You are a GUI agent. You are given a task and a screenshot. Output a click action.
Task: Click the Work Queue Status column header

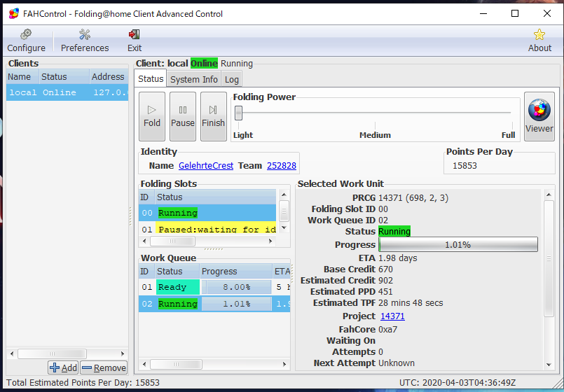pyautogui.click(x=178, y=272)
